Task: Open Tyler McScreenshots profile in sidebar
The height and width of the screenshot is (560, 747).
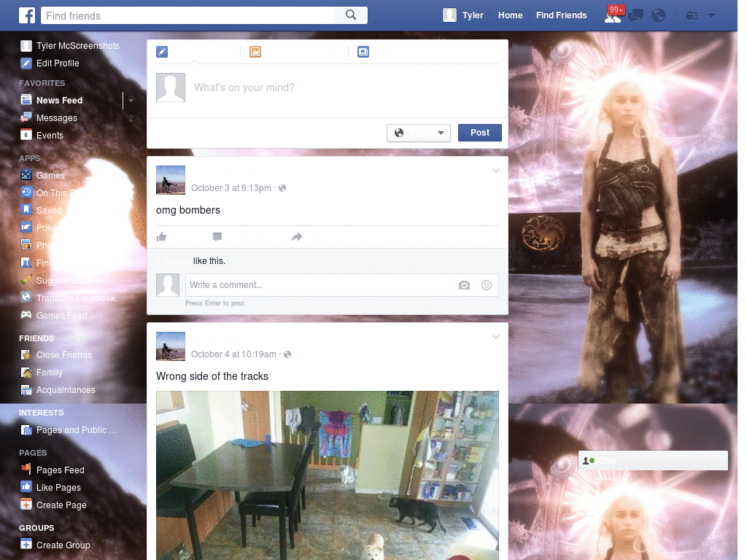Action: point(70,46)
